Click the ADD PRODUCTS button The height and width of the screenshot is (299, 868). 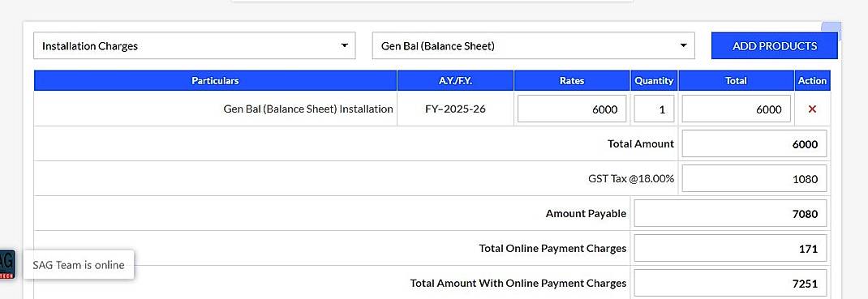(775, 46)
